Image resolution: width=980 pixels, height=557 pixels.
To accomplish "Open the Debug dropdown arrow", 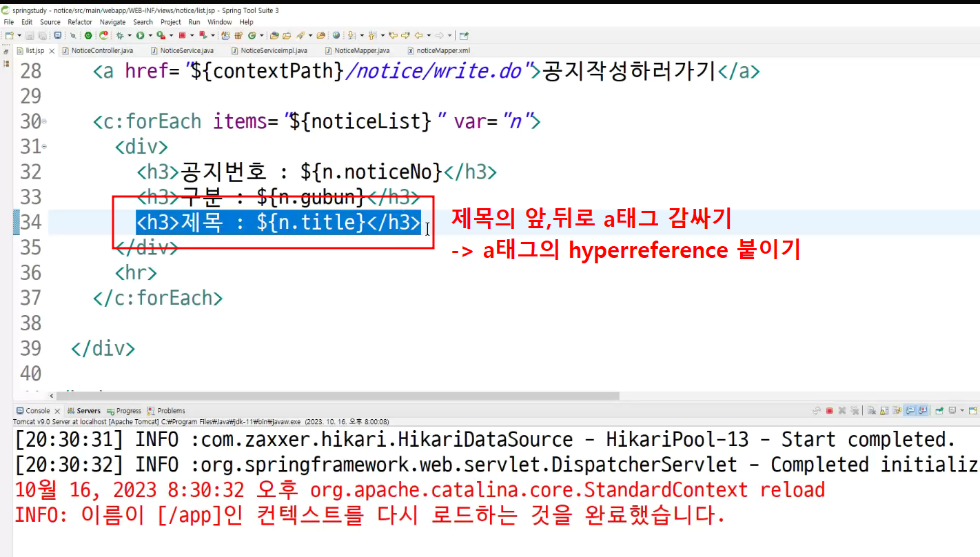I will pyautogui.click(x=130, y=35).
